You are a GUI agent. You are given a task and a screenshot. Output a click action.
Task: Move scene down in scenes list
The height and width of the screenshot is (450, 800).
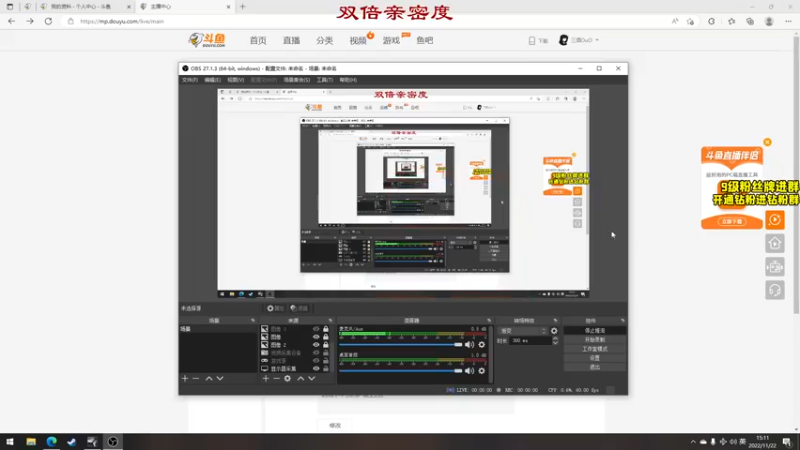pyautogui.click(x=220, y=379)
